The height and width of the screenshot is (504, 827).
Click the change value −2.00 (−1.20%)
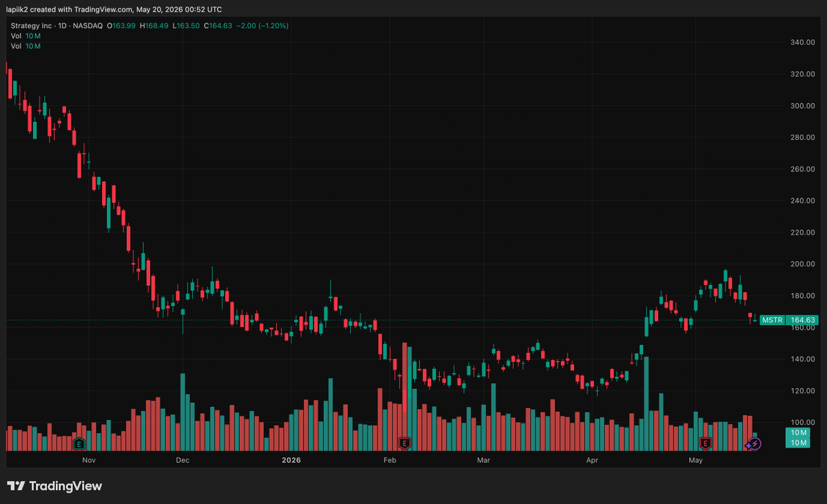tap(263, 25)
